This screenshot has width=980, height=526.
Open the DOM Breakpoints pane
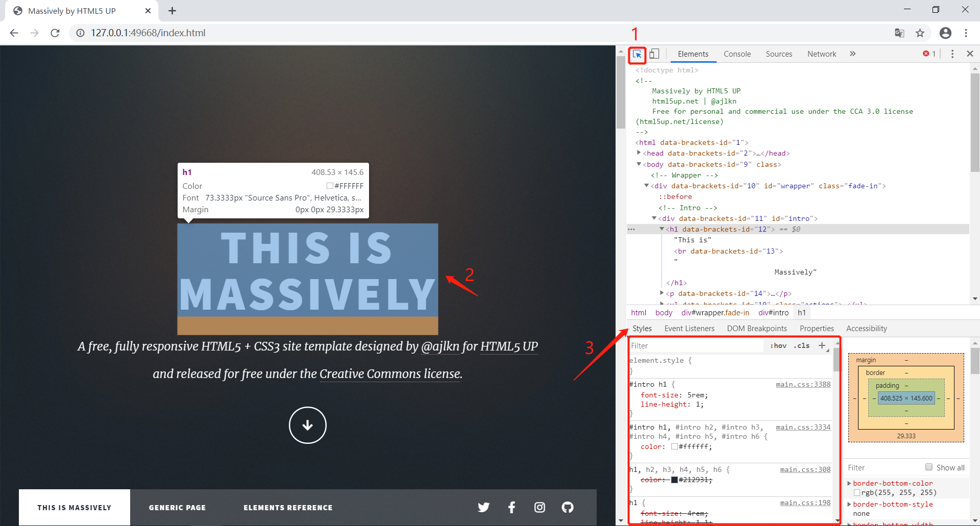[x=757, y=329]
